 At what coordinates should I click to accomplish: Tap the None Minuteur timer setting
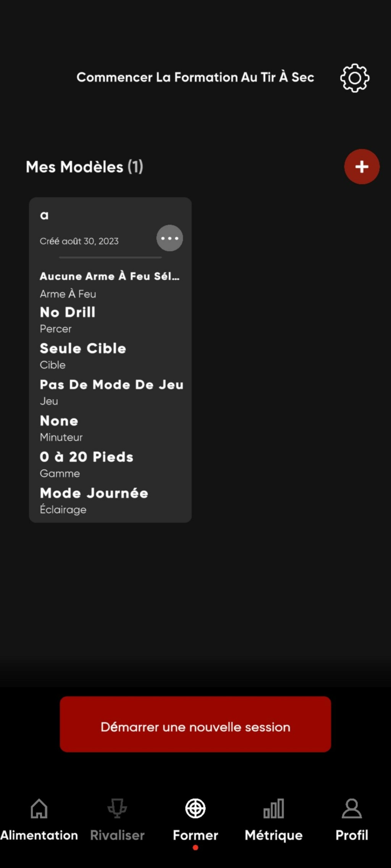pos(59,421)
